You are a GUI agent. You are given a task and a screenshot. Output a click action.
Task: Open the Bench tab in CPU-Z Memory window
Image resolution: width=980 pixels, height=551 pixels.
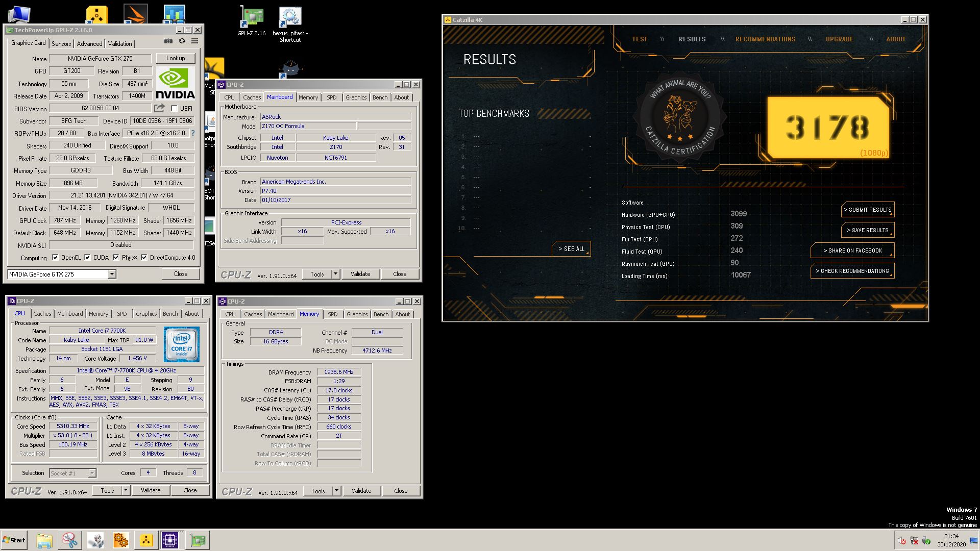click(x=381, y=314)
